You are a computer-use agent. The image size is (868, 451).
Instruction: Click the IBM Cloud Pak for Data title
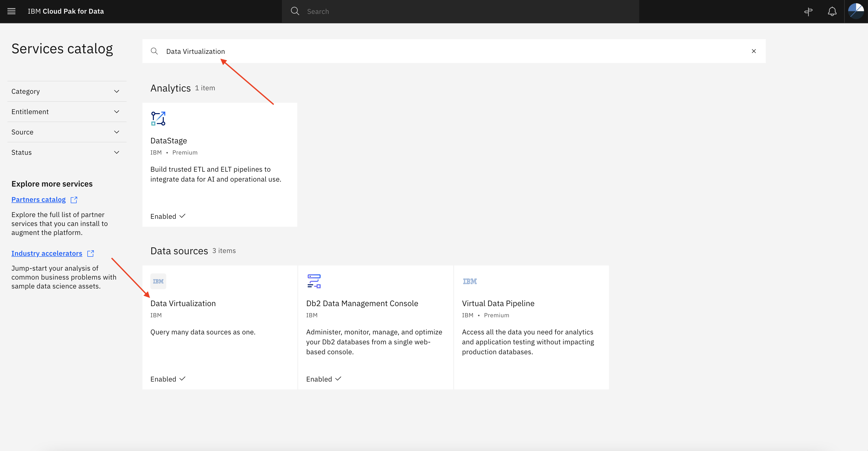tap(66, 11)
